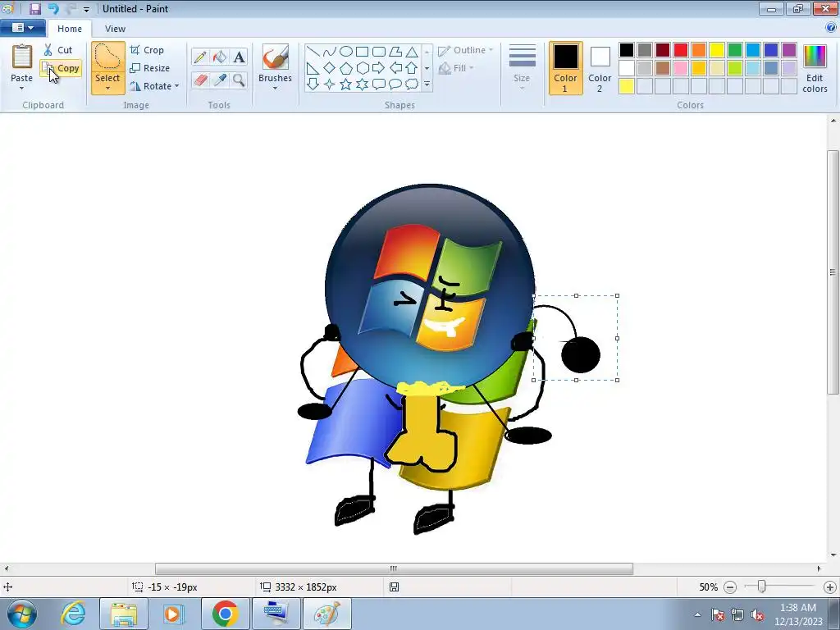Select the Text tool
Viewport: 840px width, 630px height.
tap(239, 57)
